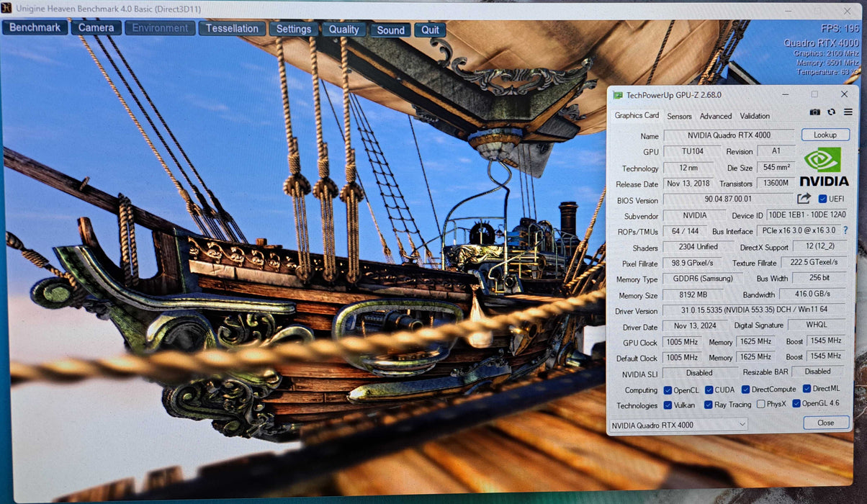Click the Device ID field value

tap(808, 215)
